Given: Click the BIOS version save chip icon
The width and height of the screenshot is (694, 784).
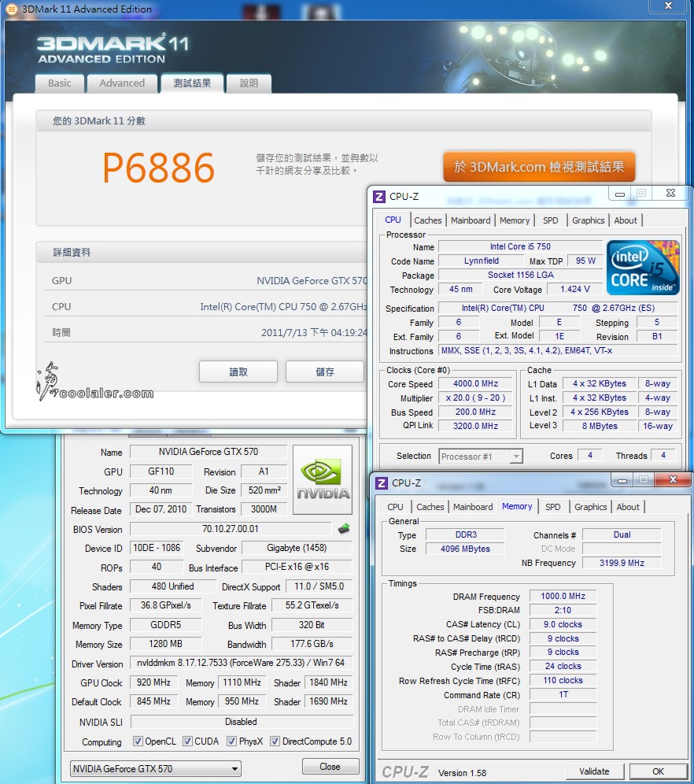Looking at the screenshot, I should [344, 529].
